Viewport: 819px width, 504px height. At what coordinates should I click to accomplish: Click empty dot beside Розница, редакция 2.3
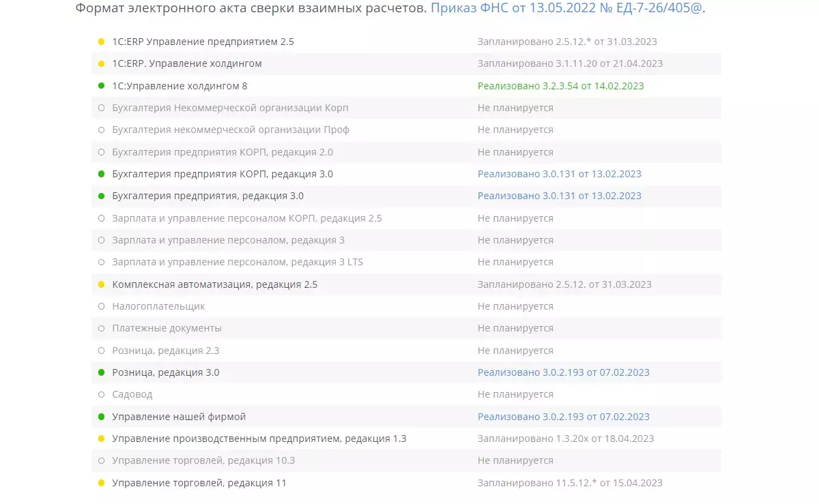pyautogui.click(x=101, y=351)
